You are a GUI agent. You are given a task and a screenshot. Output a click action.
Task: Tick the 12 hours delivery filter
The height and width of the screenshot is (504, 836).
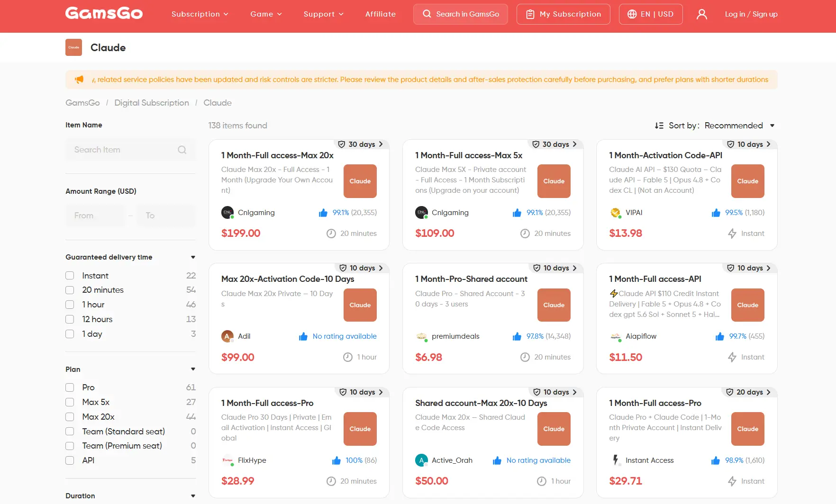tap(70, 319)
